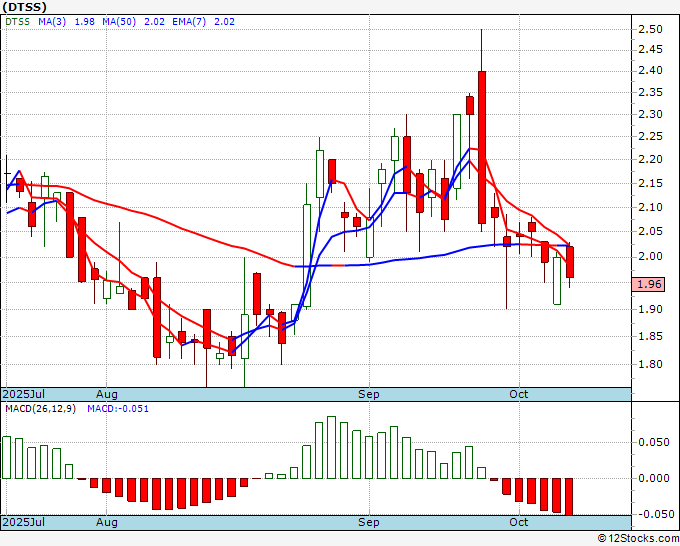This screenshot has width=680, height=546.
Task: Click the 1.90 price axis label
Action: click(651, 309)
